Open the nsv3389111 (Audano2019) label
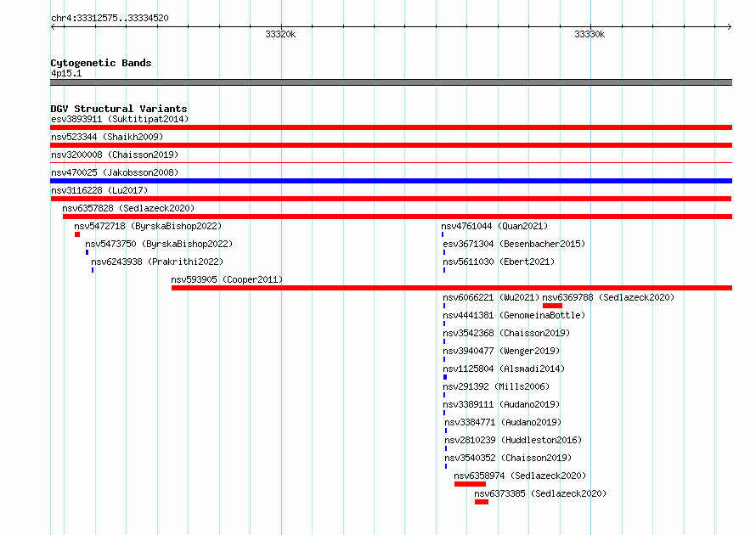Image resolution: width=756 pixels, height=535 pixels. [501, 404]
